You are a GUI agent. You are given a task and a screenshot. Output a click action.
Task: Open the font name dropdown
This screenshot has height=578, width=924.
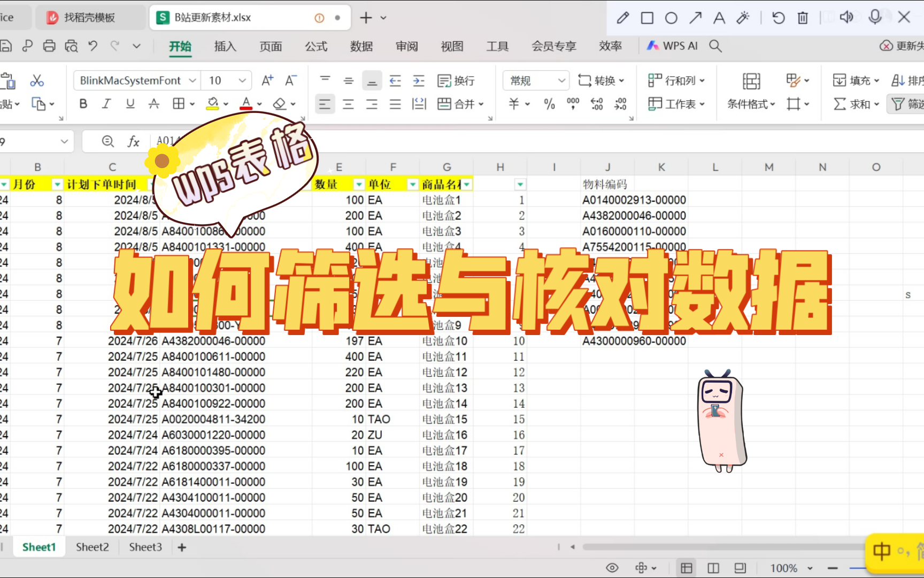click(x=192, y=80)
